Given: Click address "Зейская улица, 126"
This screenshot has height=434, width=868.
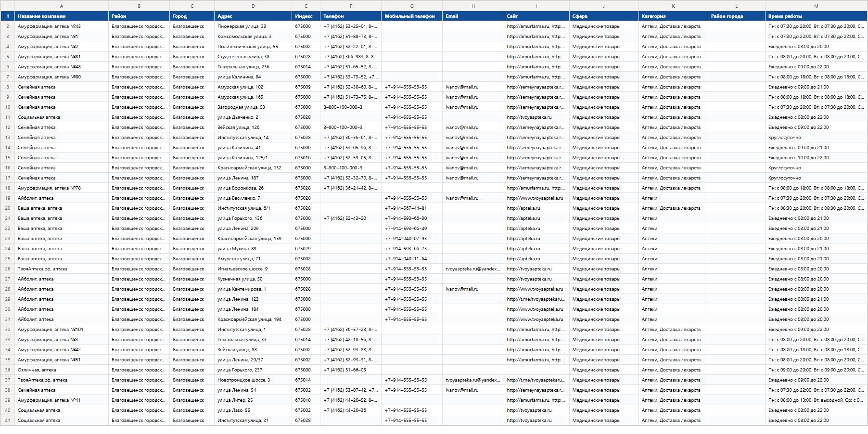Looking at the screenshot, I should click(253, 128).
